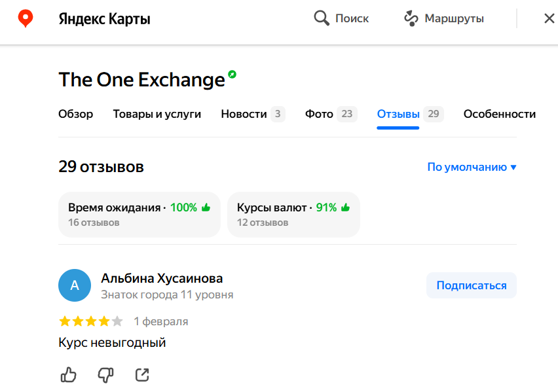Click the Подписаться button
The image size is (558, 392).
tap(471, 285)
